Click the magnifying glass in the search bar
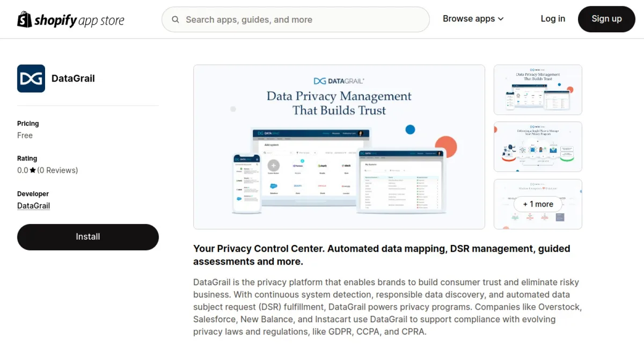The width and height of the screenshot is (644, 349). coord(175,19)
